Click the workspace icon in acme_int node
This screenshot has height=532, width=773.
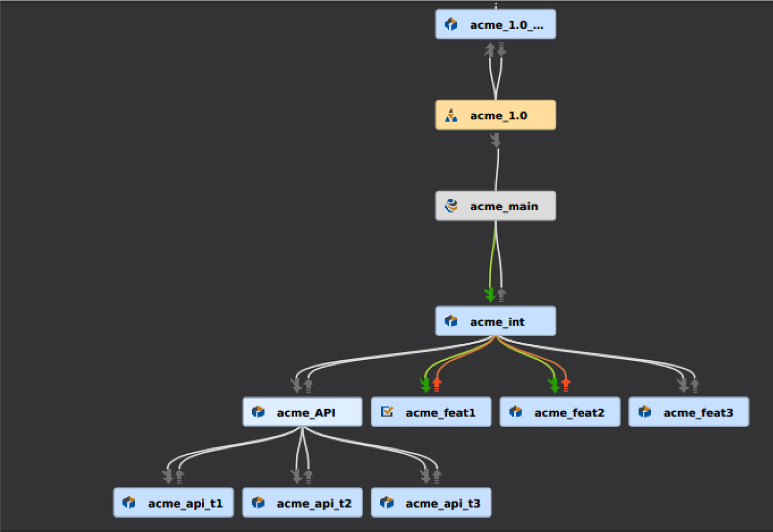coord(451,321)
